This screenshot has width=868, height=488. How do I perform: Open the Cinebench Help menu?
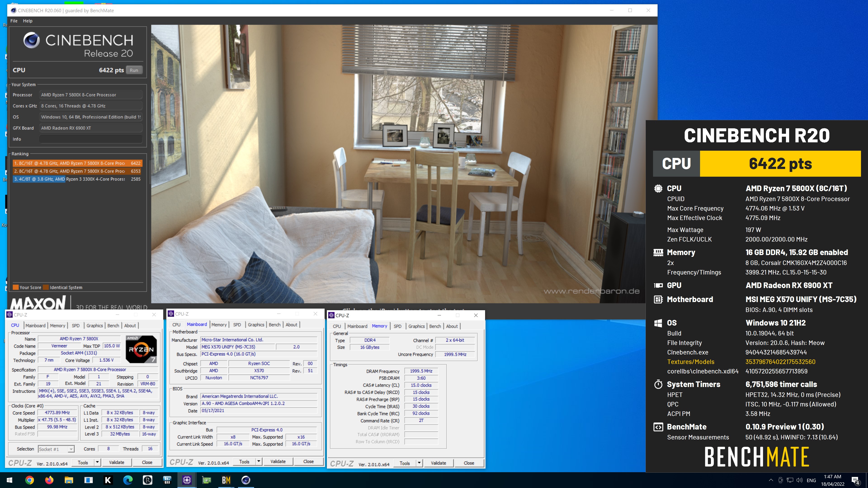(x=28, y=21)
